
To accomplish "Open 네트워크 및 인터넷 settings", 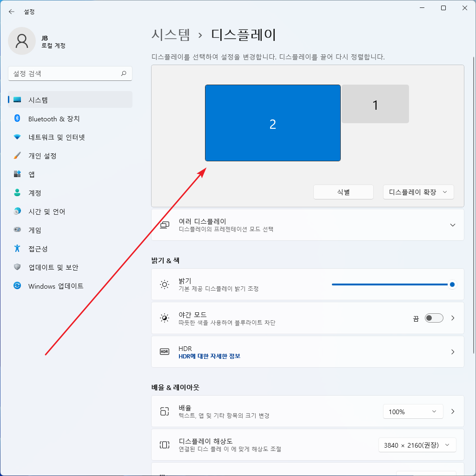I will 70,137.
